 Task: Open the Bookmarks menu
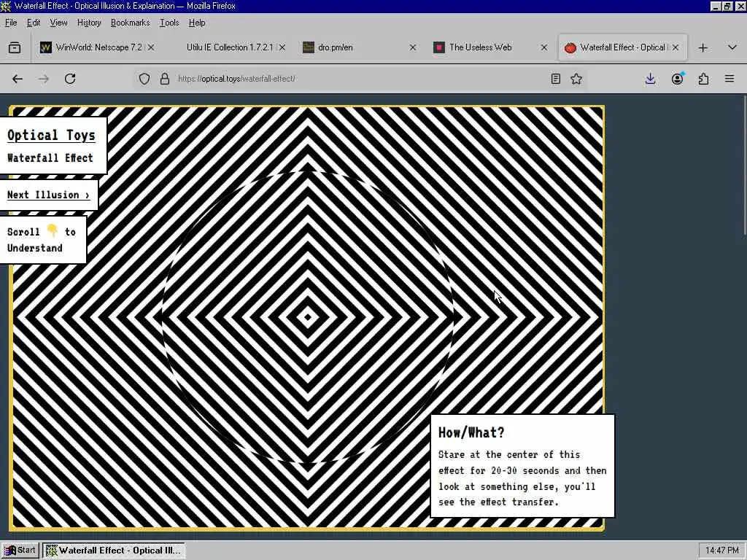pos(130,23)
